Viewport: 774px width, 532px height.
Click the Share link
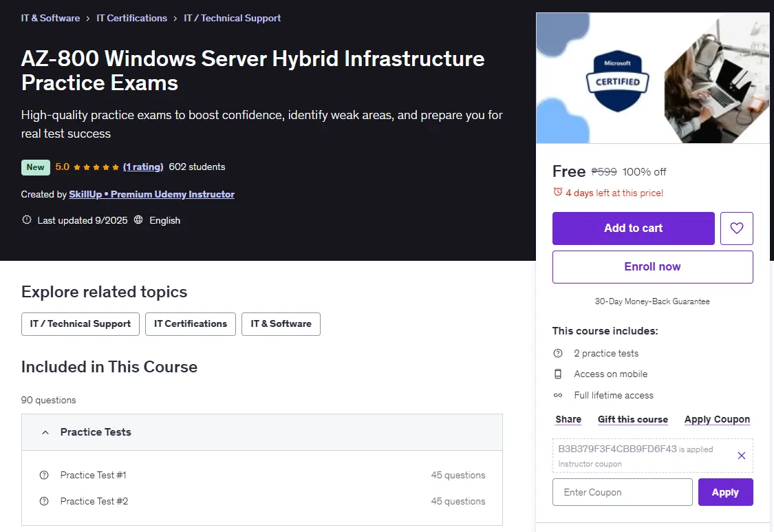pos(568,419)
